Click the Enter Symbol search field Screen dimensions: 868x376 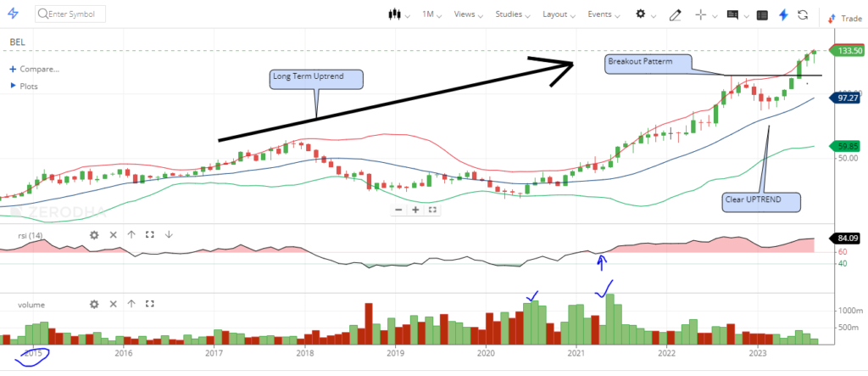click(x=70, y=14)
